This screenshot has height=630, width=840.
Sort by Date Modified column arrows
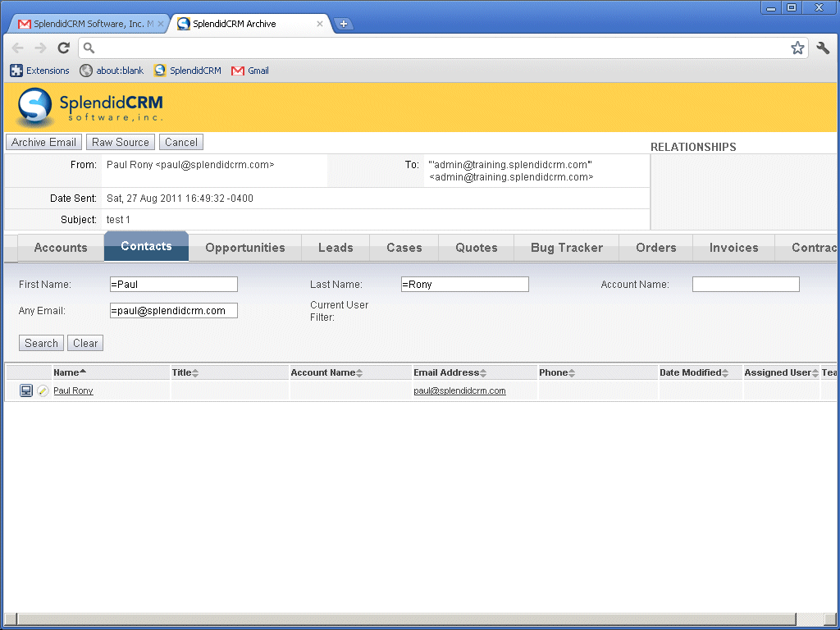(x=725, y=373)
